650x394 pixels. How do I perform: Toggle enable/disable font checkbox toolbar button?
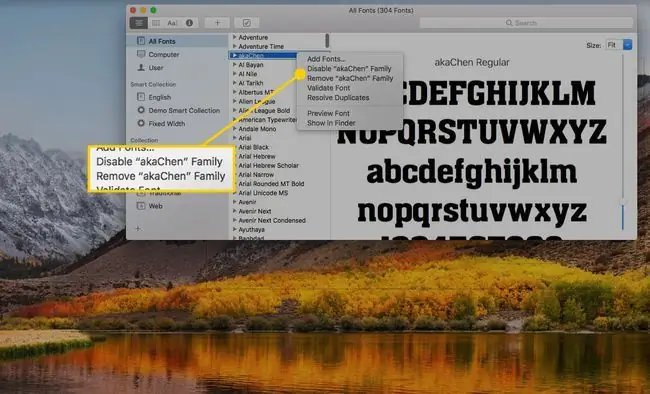point(247,23)
